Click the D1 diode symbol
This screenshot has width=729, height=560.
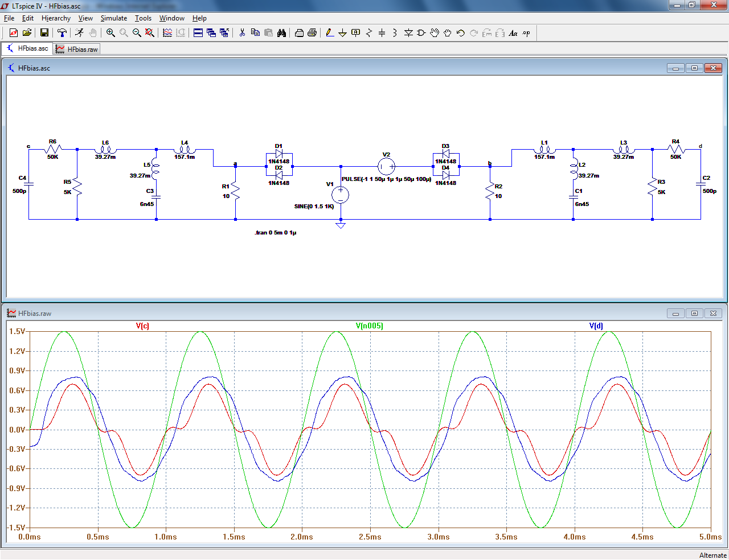point(279,154)
